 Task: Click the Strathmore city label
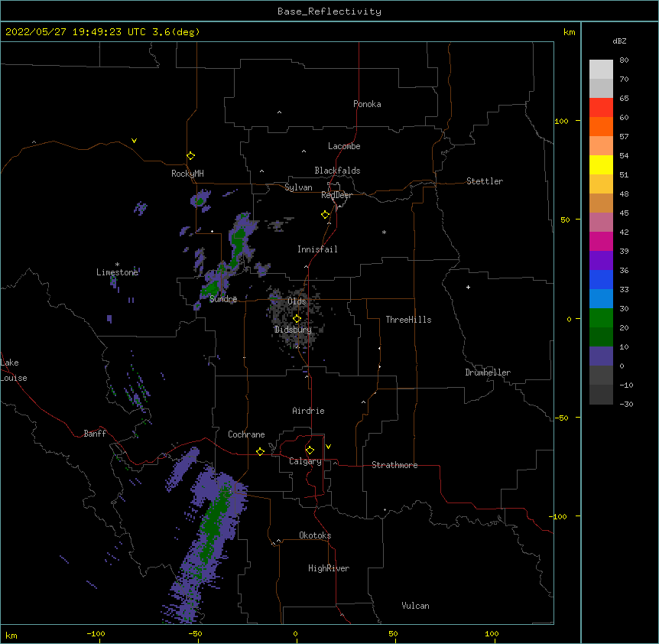[394, 465]
